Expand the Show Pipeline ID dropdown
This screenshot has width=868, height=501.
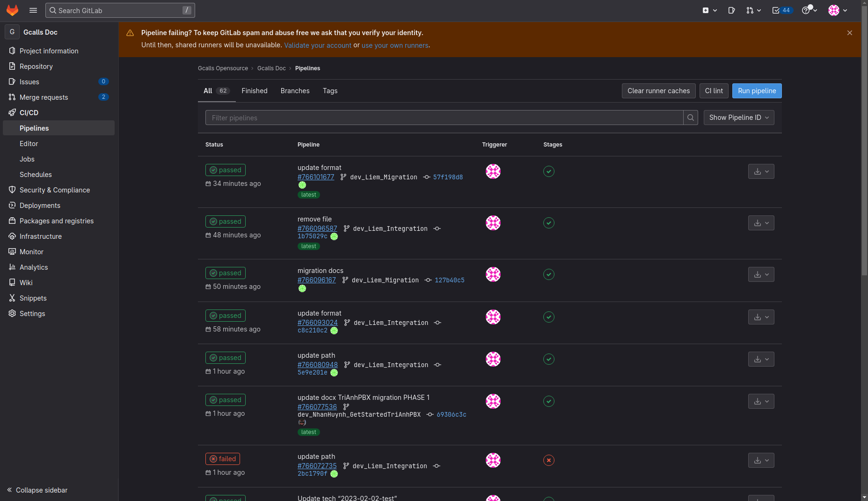(x=739, y=118)
